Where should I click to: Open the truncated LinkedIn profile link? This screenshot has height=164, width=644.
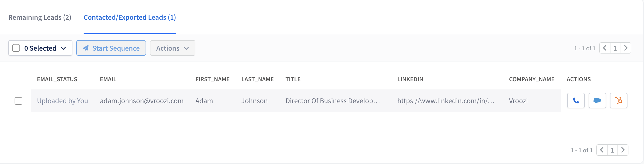tap(446, 101)
